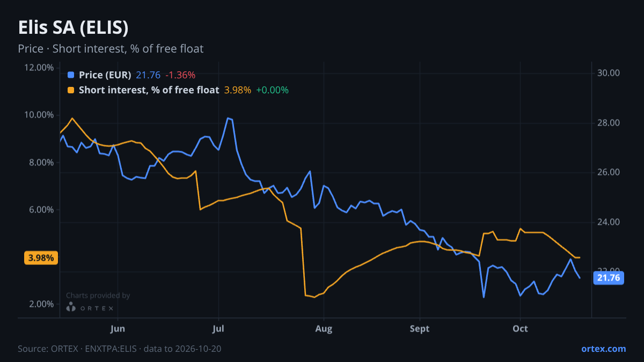Viewport: 644px width, 362px height.
Task: Click the 6.00% left axis label
Action: (41, 210)
